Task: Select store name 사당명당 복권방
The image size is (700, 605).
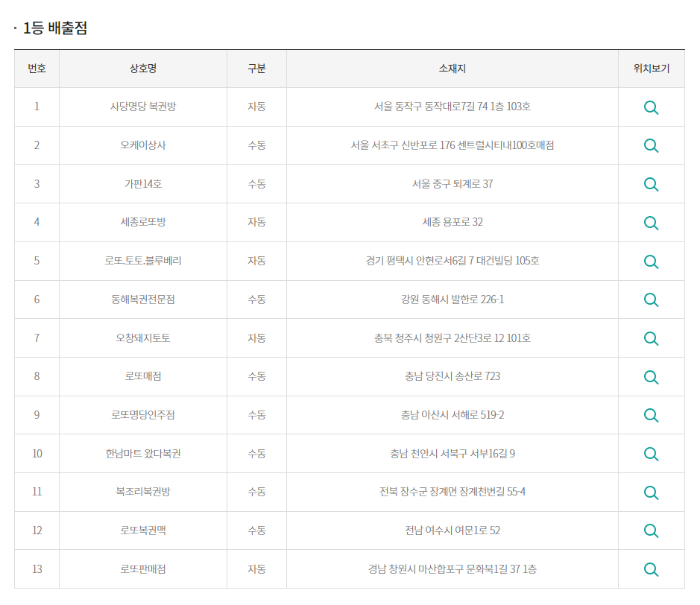Action: (143, 107)
